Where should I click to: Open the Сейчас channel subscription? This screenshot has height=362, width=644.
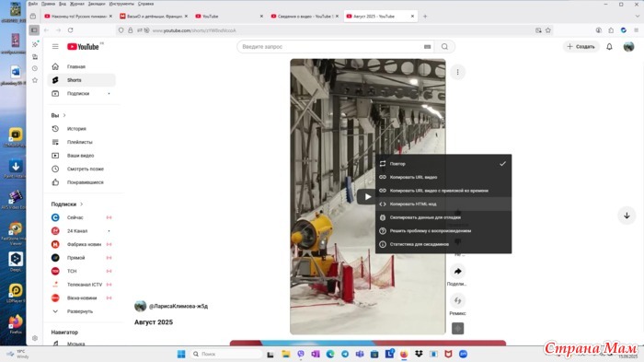tap(81, 217)
